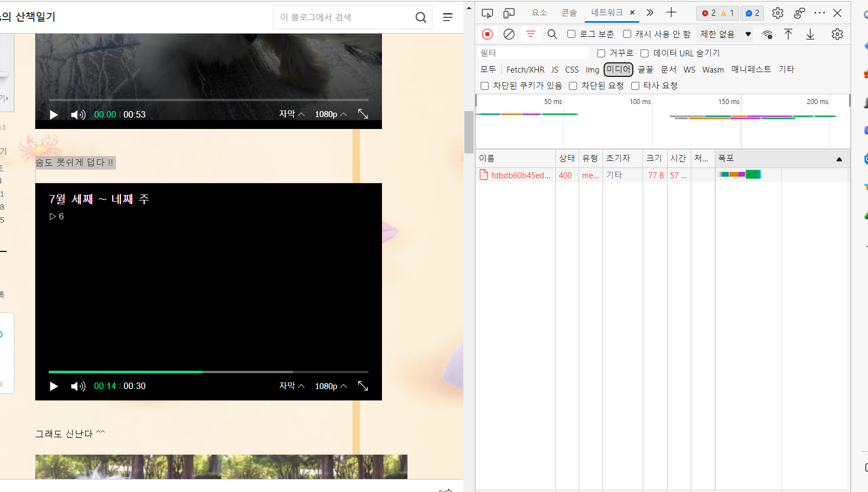The height and width of the screenshot is (492, 868).
Task: Select the fdbdb60b45ed... request row
Action: 662,175
